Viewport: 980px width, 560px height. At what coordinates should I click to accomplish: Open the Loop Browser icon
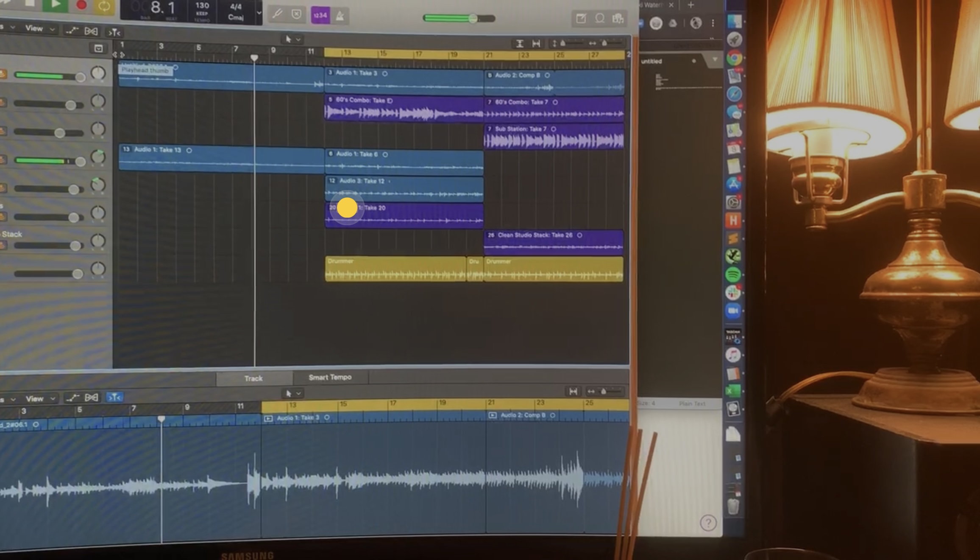(x=600, y=18)
